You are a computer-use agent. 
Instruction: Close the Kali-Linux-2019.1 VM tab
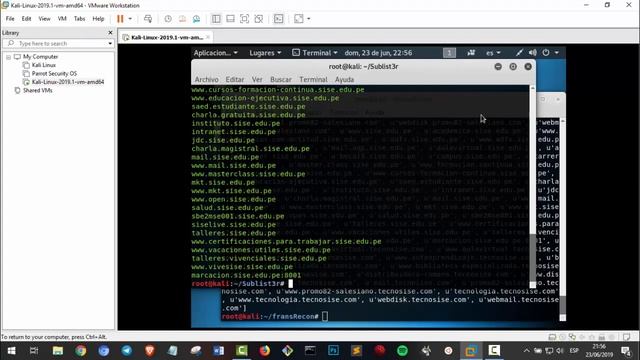(x=208, y=37)
